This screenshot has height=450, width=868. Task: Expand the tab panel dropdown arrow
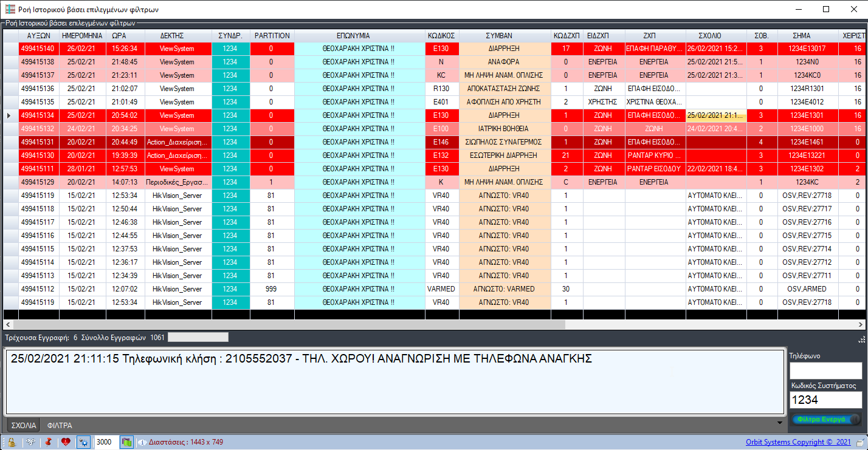click(779, 423)
